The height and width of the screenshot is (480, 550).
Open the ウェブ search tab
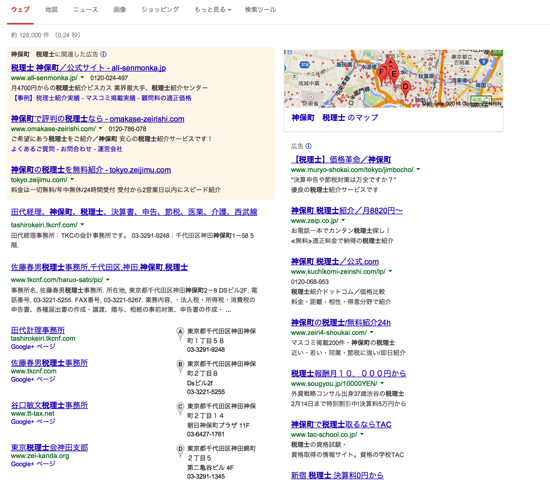pyautogui.click(x=20, y=10)
